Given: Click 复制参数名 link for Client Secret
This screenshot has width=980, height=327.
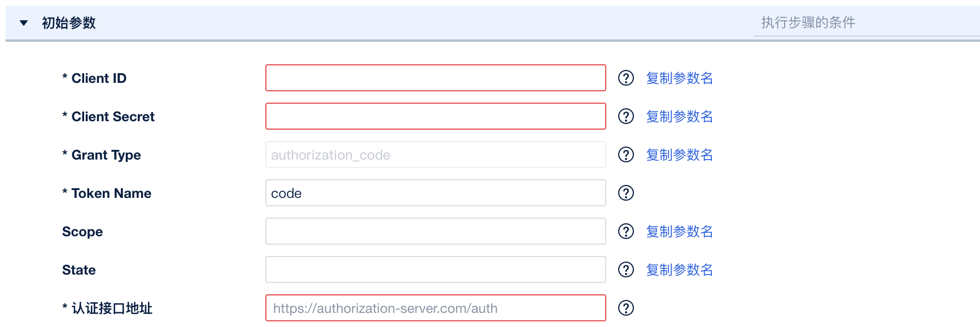Looking at the screenshot, I should click(x=679, y=116).
